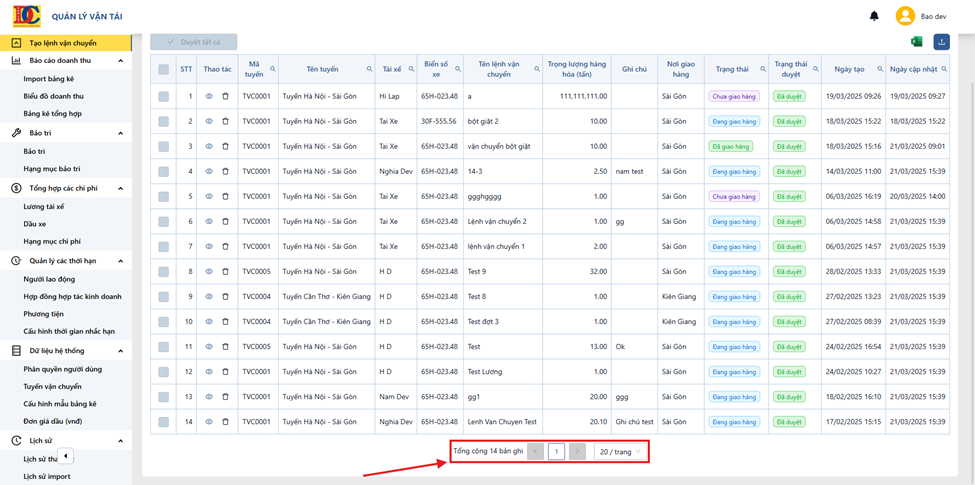Export table to Excel icon
Screen dimensions: 975x485
916,42
